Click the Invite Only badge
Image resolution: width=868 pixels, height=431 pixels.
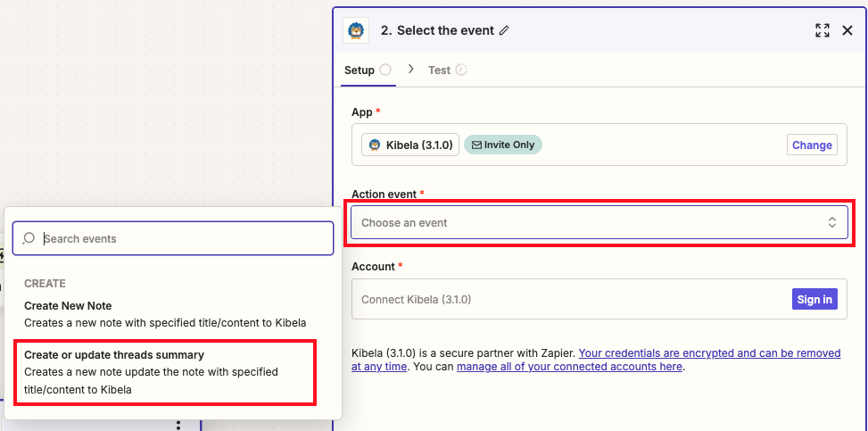tap(502, 145)
